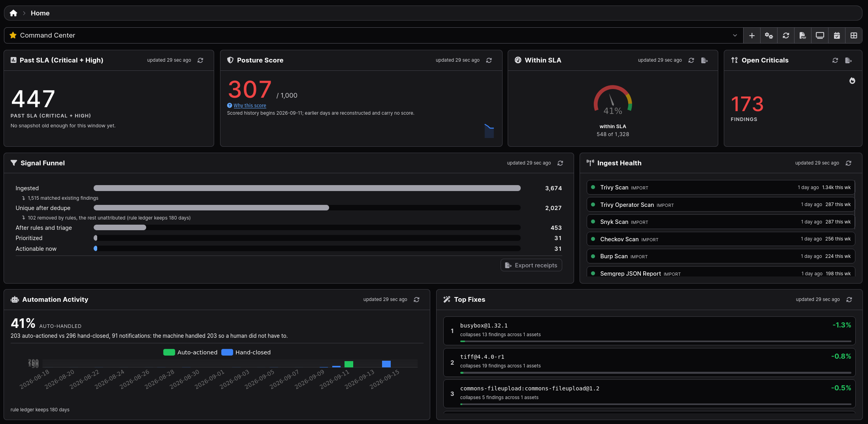This screenshot has height=424, width=868.
Task: Export the Within SLA widget
Action: [x=704, y=60]
